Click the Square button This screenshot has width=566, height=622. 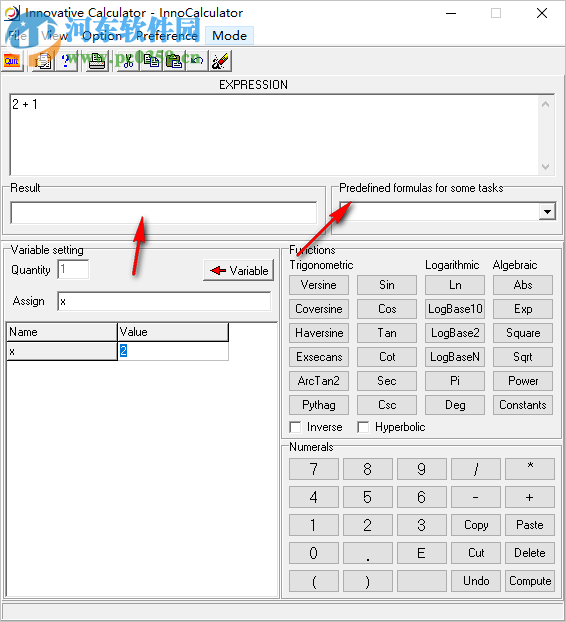(523, 333)
